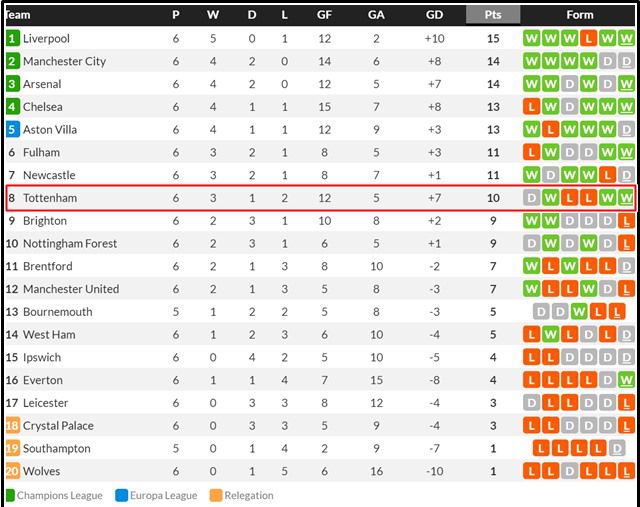Click Wolves' orange position 20 badge
Screen dimensions: 640x507
(12, 471)
